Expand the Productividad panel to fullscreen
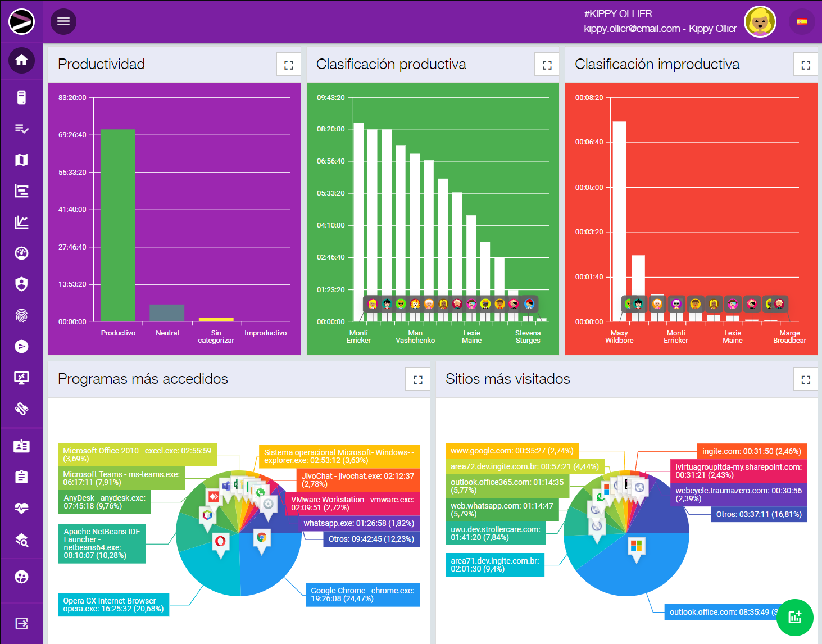This screenshot has height=644, width=822. pyautogui.click(x=288, y=65)
